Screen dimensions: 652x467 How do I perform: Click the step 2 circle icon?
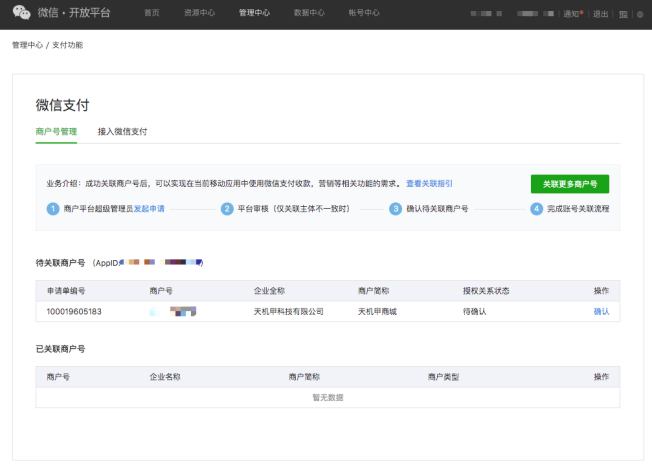227,208
